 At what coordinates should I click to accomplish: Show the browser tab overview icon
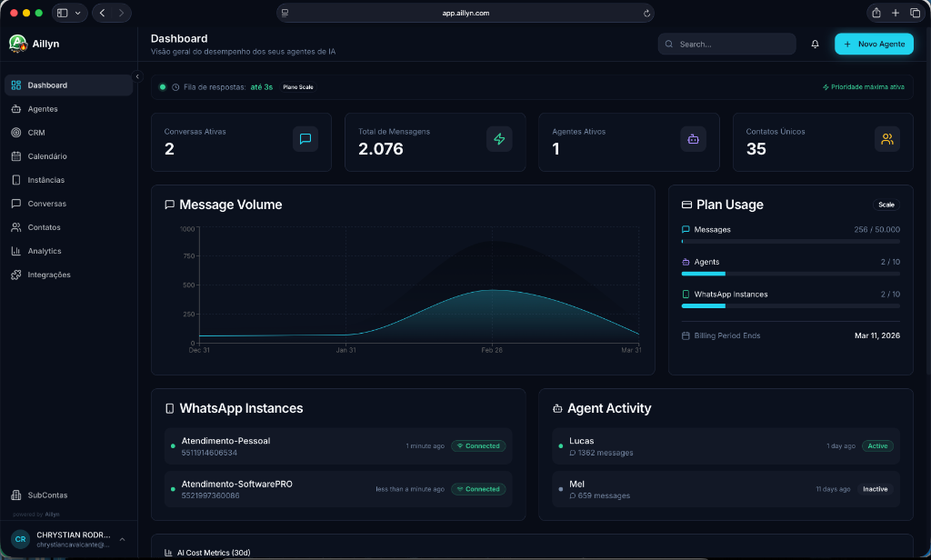[915, 13]
